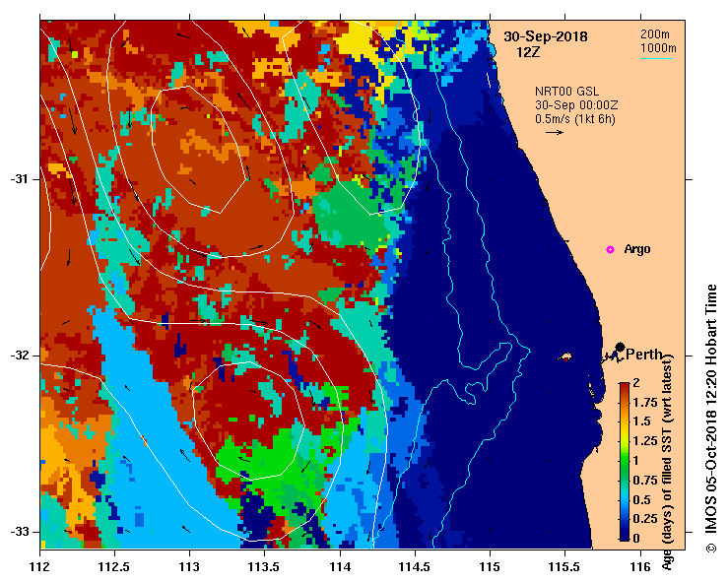Click the longitude '112' axis label

pos(40,567)
